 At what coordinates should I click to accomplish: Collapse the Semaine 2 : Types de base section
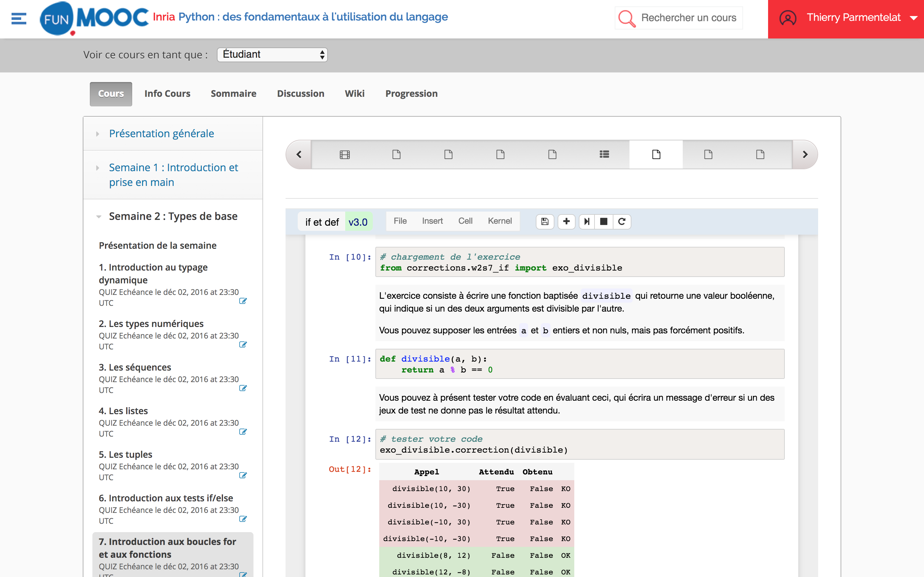[x=173, y=216]
